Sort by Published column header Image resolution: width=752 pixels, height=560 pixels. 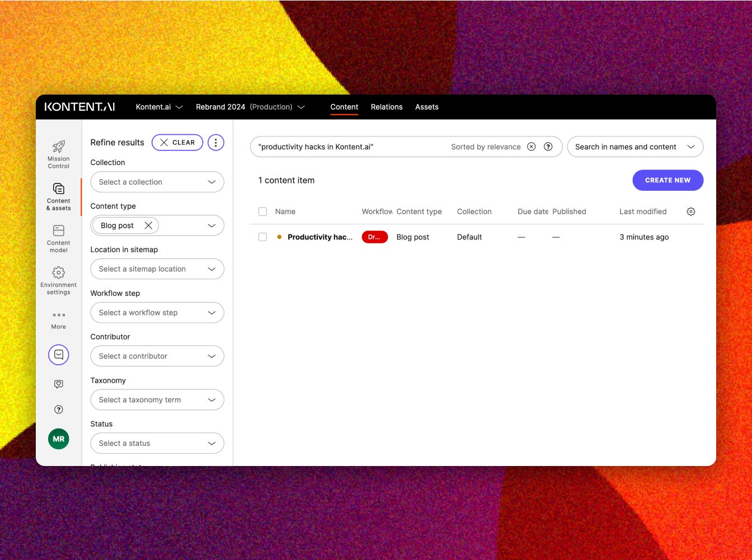tap(569, 211)
